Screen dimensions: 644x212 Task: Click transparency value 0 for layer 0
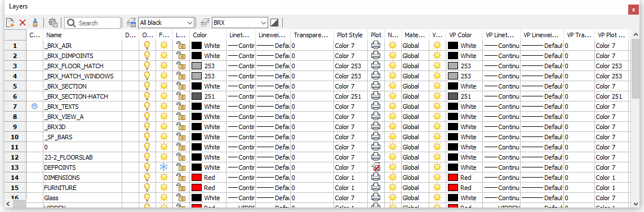(312, 147)
